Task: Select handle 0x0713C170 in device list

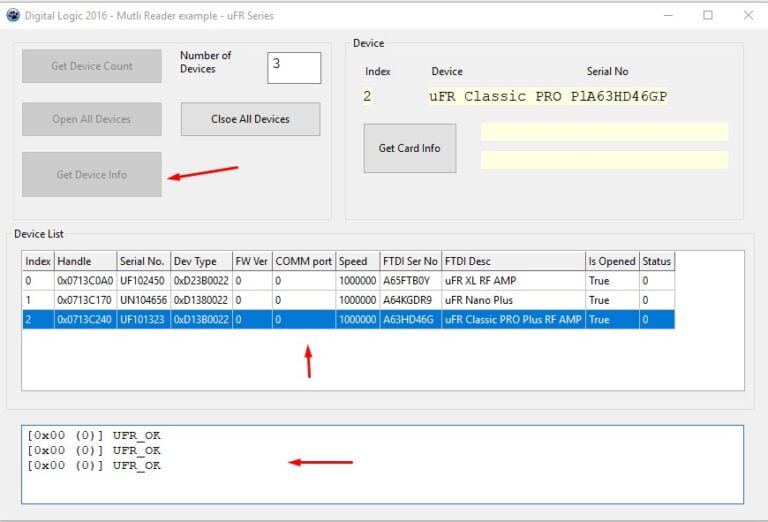Action: 84,300
